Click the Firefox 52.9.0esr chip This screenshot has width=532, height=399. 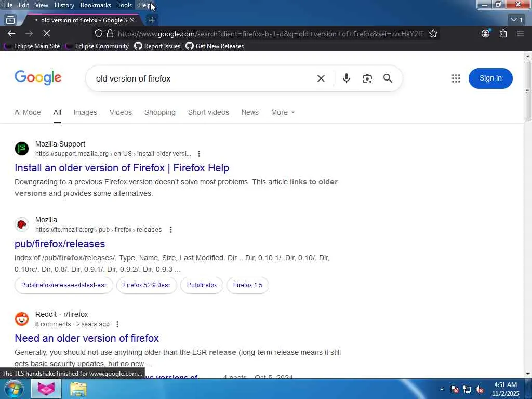click(147, 285)
